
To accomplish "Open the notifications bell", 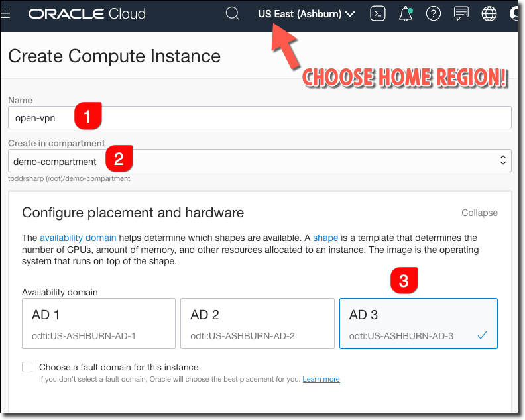I will click(x=406, y=14).
